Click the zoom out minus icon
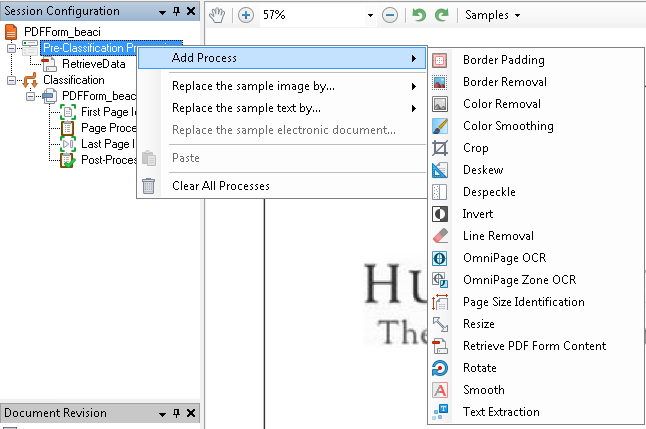The width and height of the screenshot is (646, 429). tap(390, 16)
